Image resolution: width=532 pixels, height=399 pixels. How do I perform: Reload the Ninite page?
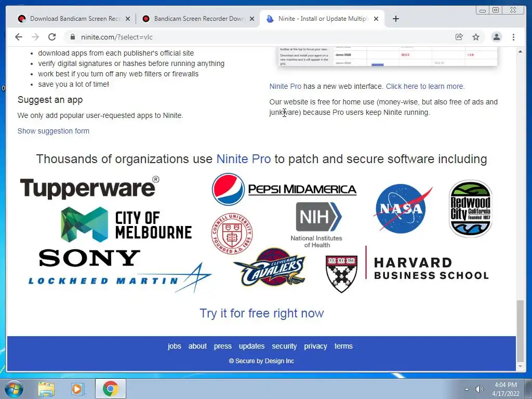tap(52, 37)
